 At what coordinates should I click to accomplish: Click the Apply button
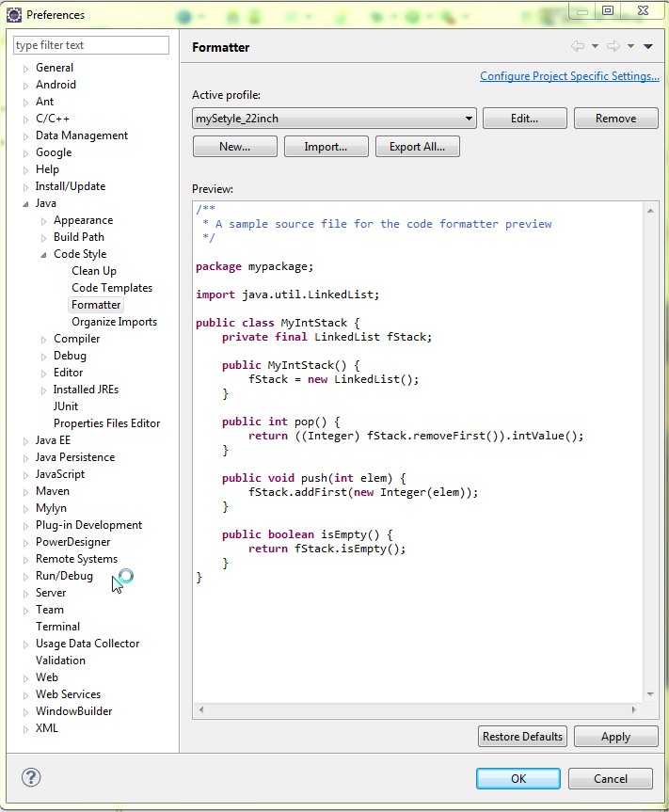(615, 737)
